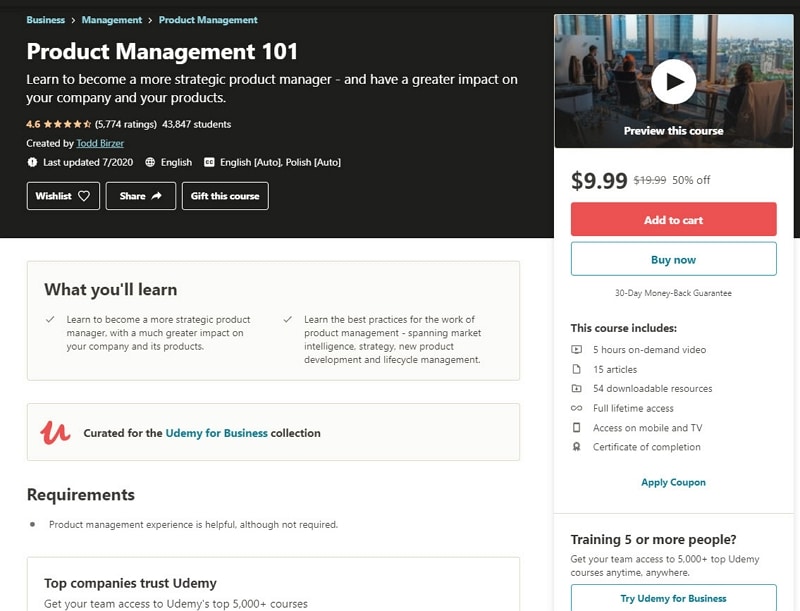Click the 15 articles text
Viewport: 800px width, 611px height.
tap(615, 369)
